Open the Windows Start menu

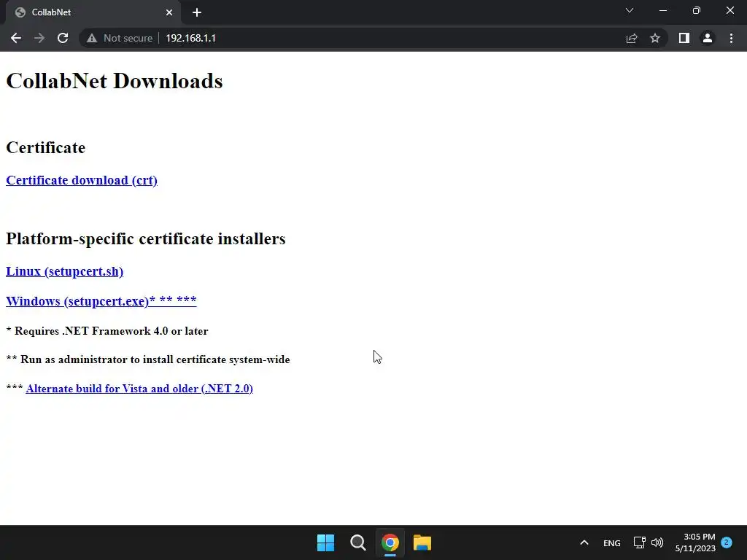[326, 542]
